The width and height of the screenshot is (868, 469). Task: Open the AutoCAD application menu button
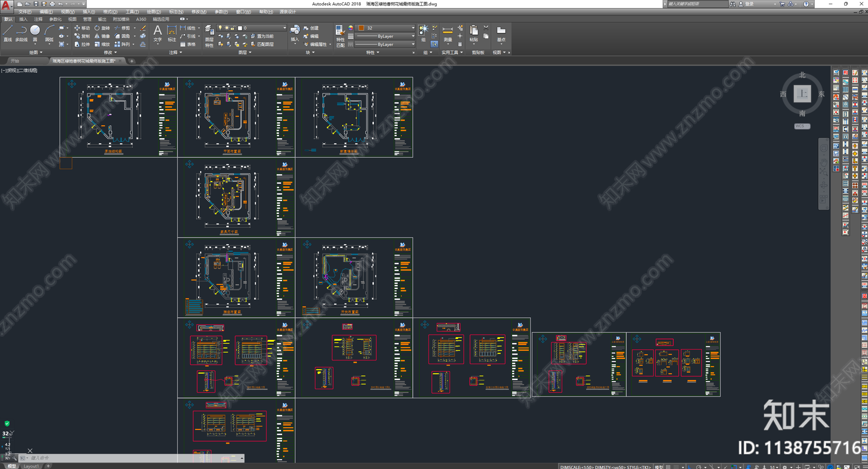(7, 7)
